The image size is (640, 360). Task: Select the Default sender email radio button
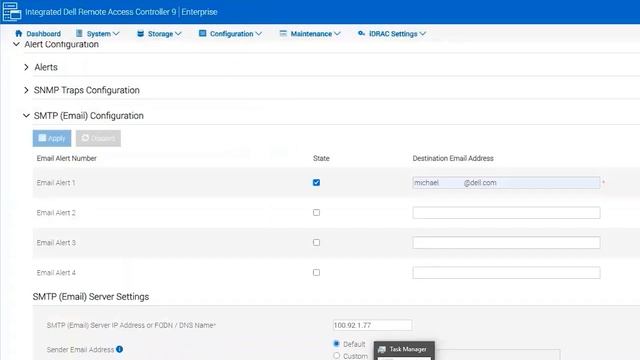(x=336, y=344)
